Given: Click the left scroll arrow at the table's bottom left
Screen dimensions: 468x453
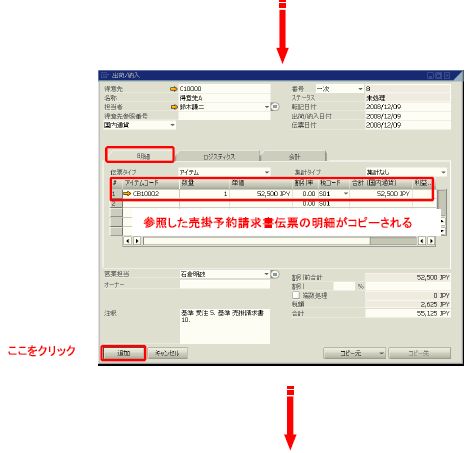Looking at the screenshot, I should tap(127, 240).
